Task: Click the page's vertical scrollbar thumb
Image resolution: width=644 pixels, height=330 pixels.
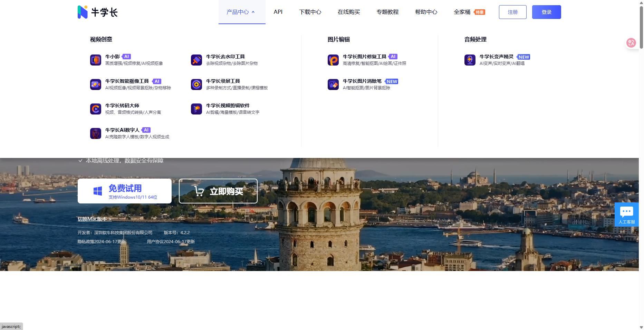Action: [x=641, y=28]
